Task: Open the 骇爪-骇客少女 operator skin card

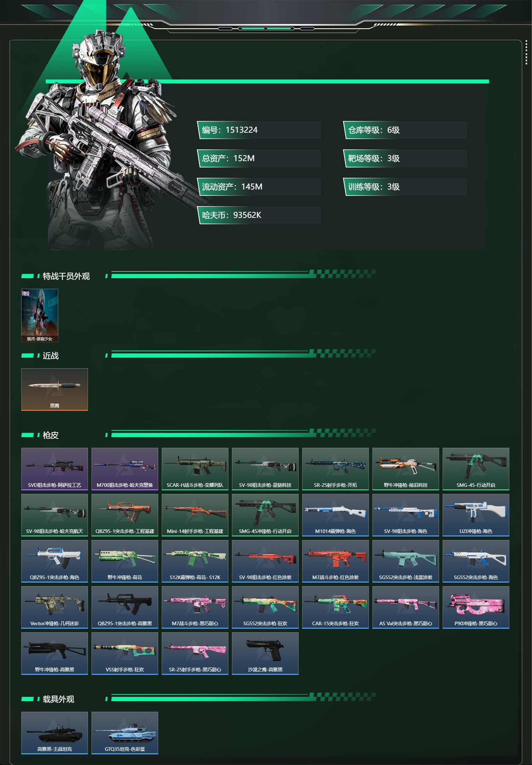Action: click(40, 315)
